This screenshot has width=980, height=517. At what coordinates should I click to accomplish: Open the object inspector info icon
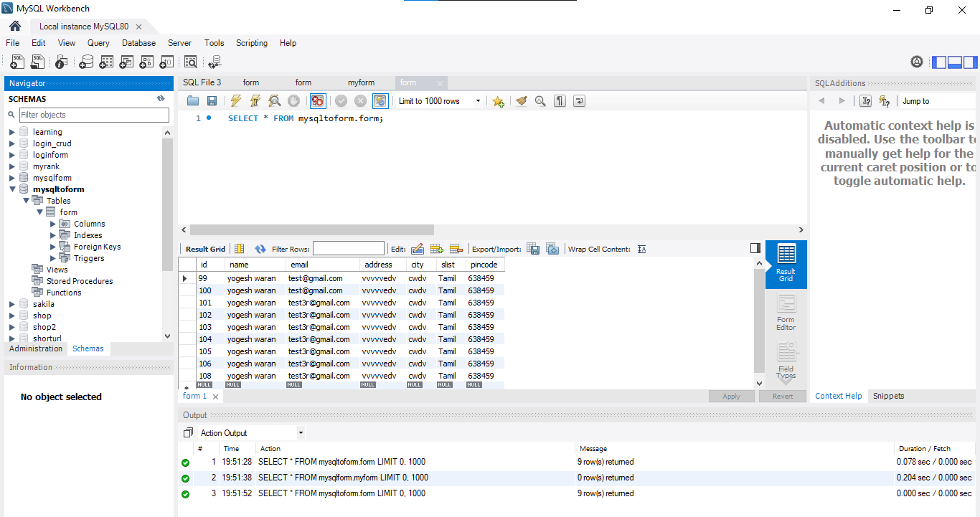click(62, 62)
